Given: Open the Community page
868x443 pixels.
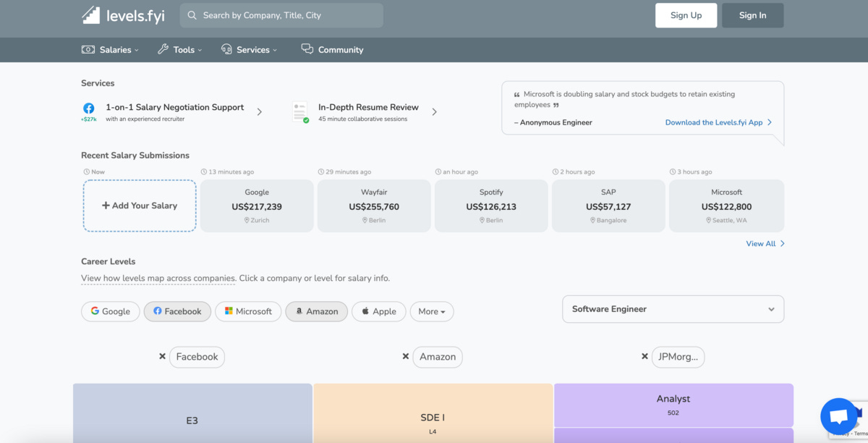Looking at the screenshot, I should click(x=332, y=50).
